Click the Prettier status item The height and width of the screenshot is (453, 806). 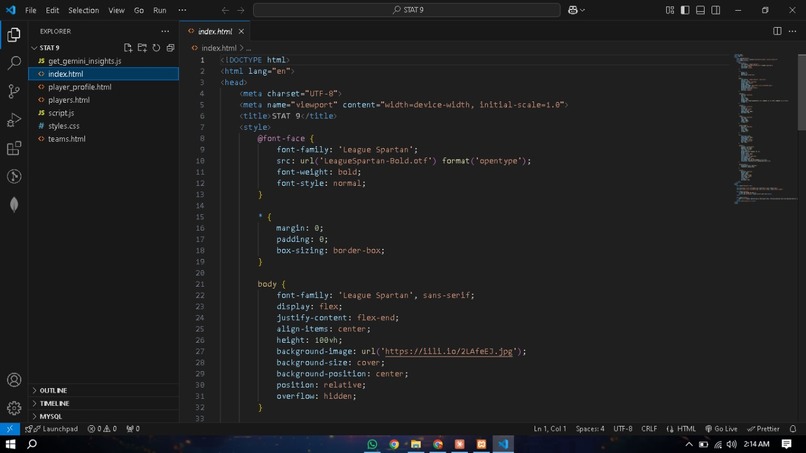pyautogui.click(x=763, y=429)
